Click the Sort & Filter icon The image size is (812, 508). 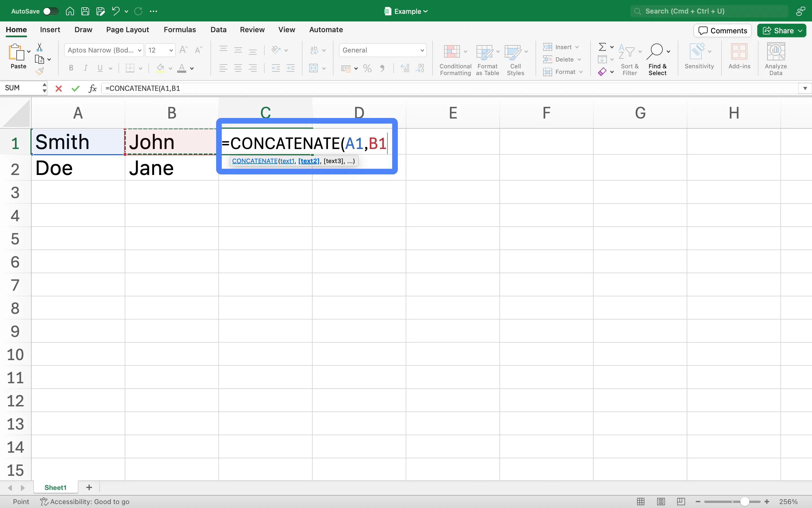(627, 51)
